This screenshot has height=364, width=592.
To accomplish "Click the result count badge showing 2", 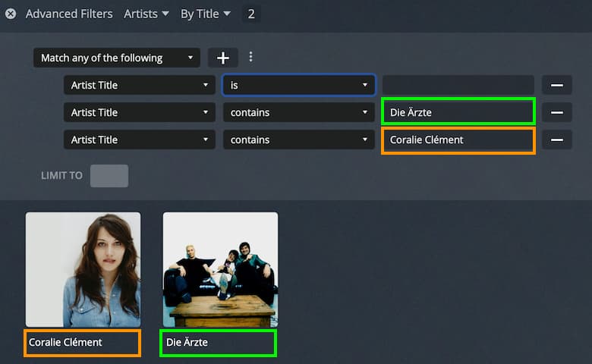I will tap(251, 14).
